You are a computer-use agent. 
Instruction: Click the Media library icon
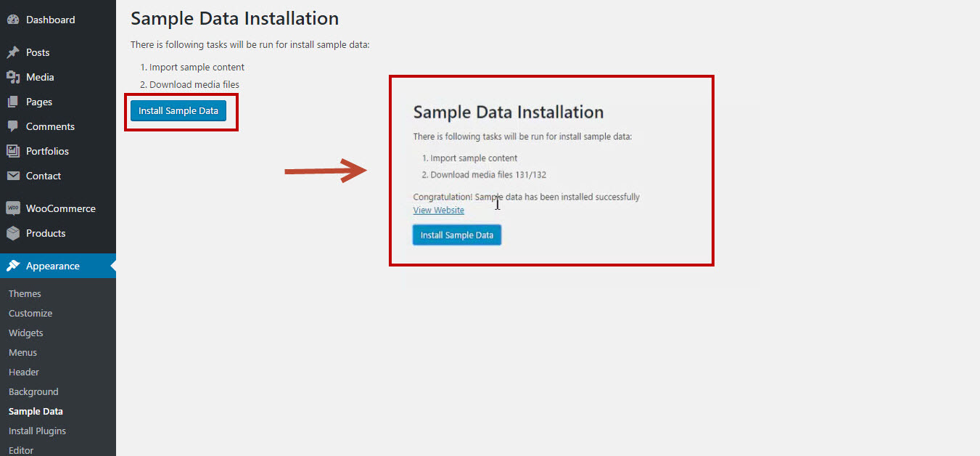pos(13,77)
